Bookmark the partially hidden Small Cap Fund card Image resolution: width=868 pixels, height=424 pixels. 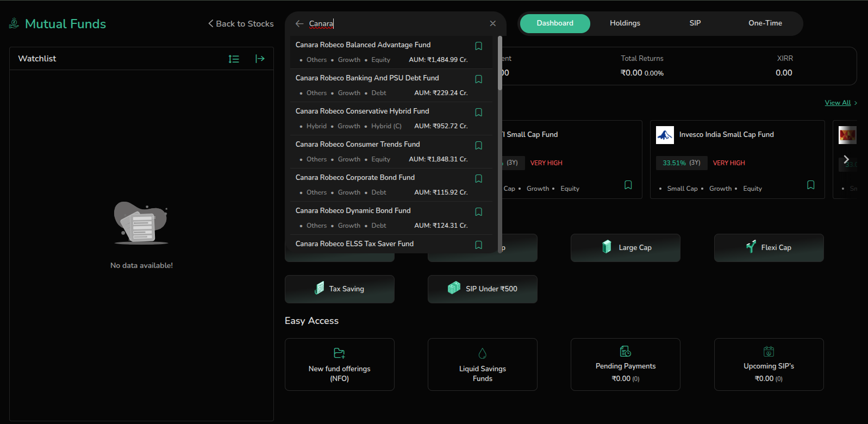(x=628, y=185)
